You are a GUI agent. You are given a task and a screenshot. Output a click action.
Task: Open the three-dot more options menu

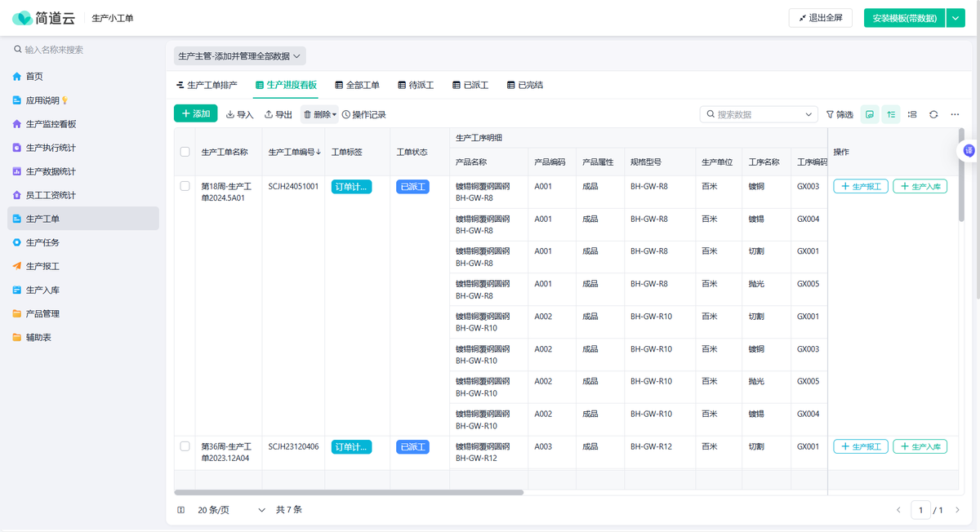click(955, 115)
